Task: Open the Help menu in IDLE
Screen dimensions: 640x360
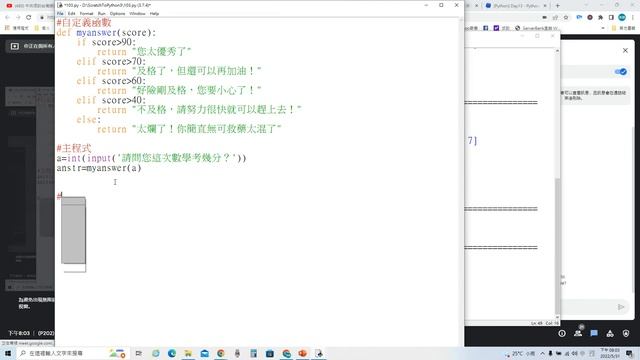Action: 154,13
